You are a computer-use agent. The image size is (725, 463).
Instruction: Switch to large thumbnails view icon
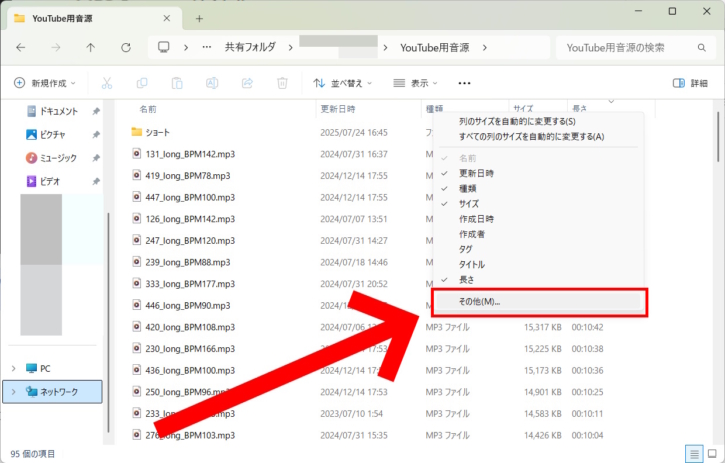(711, 453)
